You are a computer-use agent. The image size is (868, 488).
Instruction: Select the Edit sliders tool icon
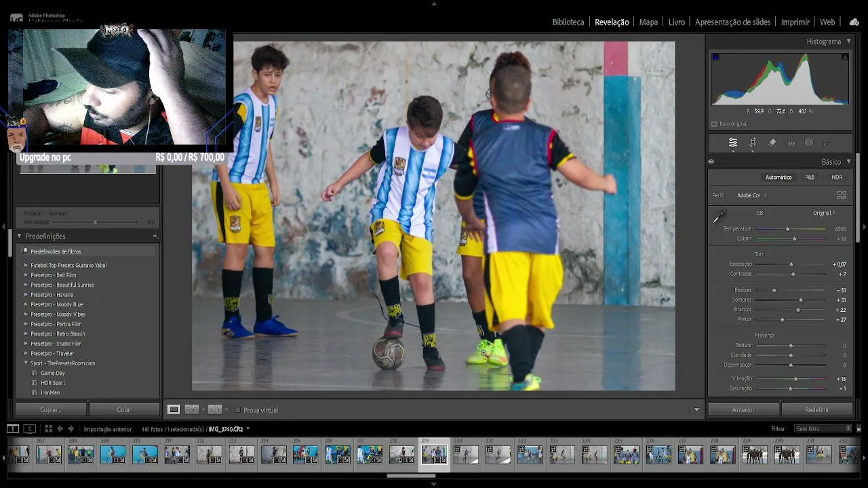(x=733, y=142)
